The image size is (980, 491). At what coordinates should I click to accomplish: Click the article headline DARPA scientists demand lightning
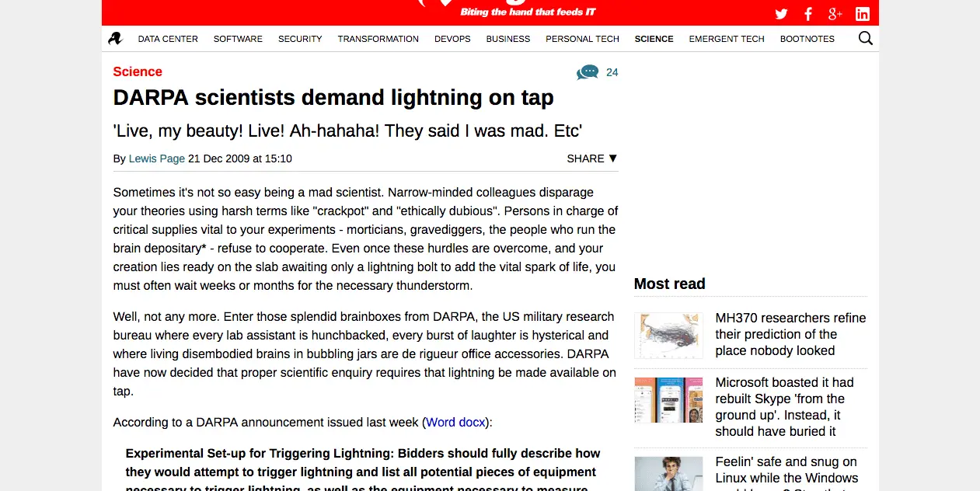333,98
